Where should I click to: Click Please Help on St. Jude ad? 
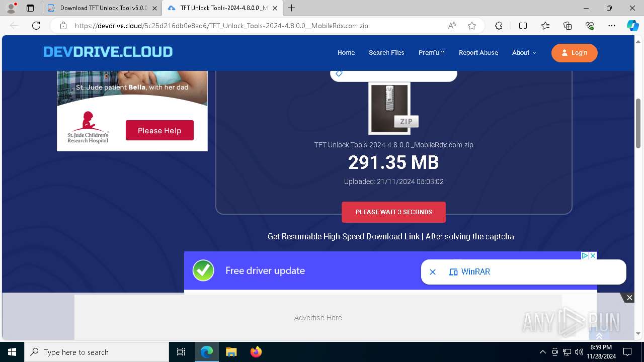tap(159, 130)
